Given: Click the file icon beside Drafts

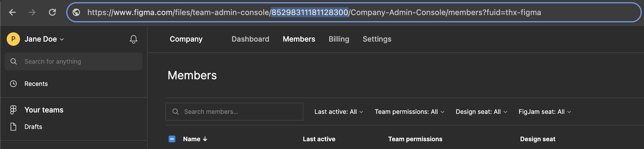Looking at the screenshot, I should [13, 127].
